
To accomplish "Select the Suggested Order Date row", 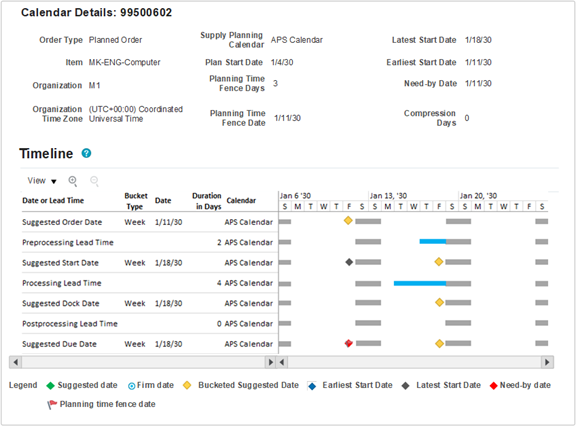I will [x=150, y=222].
